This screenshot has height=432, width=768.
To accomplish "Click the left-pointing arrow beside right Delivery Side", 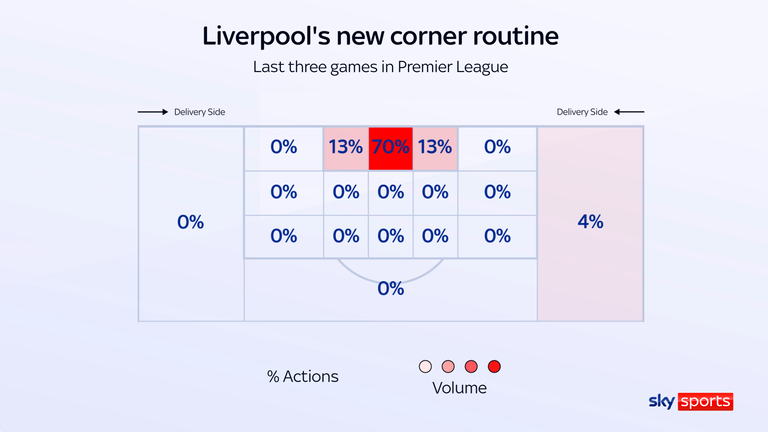I will 630,112.
